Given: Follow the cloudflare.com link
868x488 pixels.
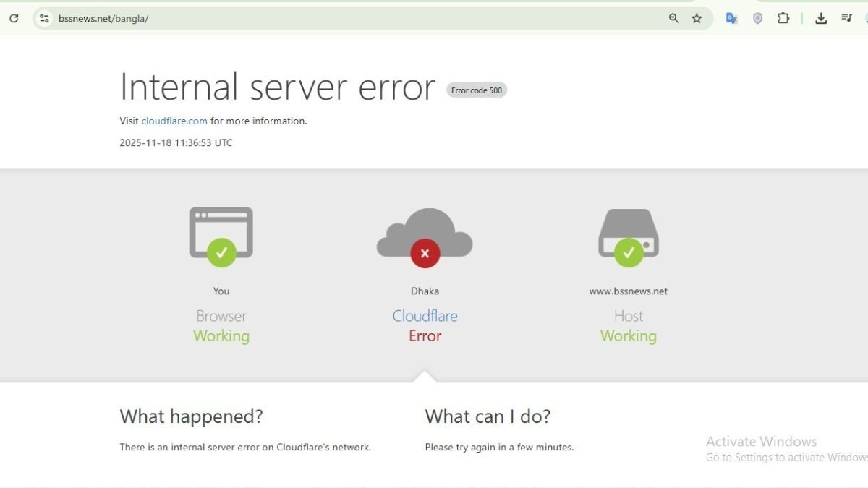Looking at the screenshot, I should pyautogui.click(x=174, y=121).
